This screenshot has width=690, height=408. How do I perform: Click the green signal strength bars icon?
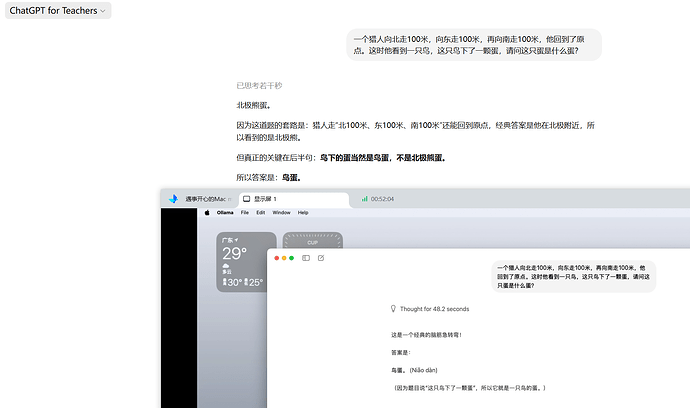coord(364,199)
